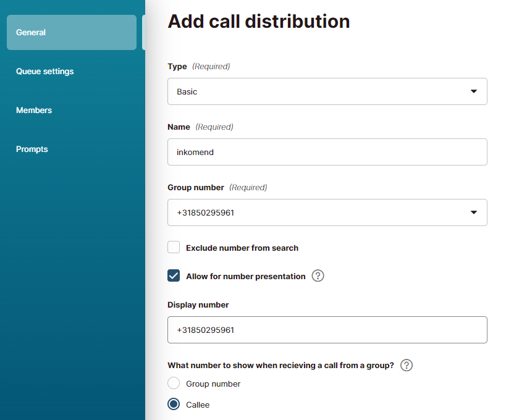Viewport: 506px width, 420px height.
Task: Expand the Group number combo box
Action: tap(327, 212)
